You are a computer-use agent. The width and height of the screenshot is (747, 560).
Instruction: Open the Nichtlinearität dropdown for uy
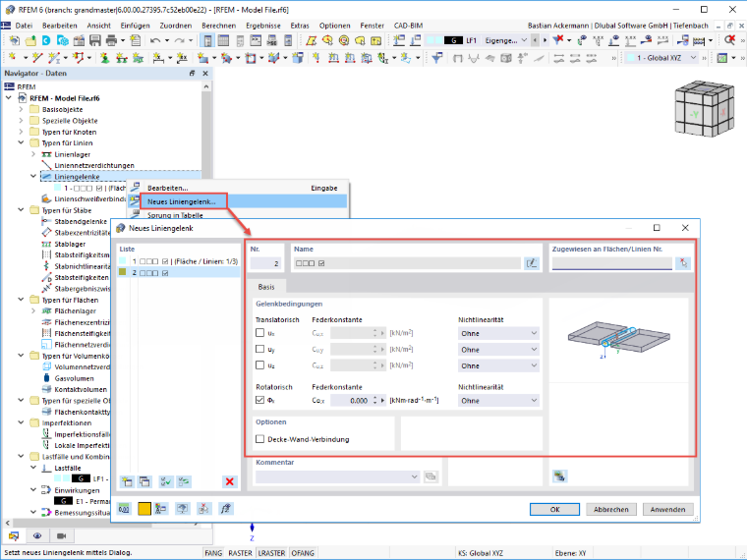(x=498, y=350)
